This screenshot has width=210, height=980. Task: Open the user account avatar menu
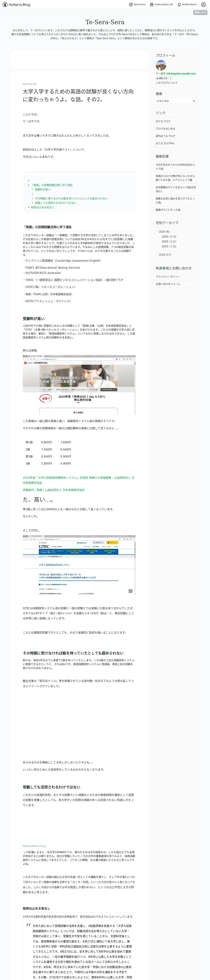(203, 5)
